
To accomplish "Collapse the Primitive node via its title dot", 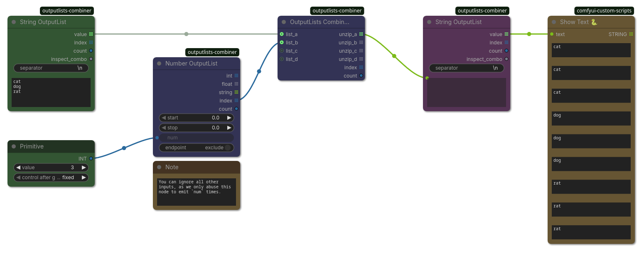I will tap(14, 146).
